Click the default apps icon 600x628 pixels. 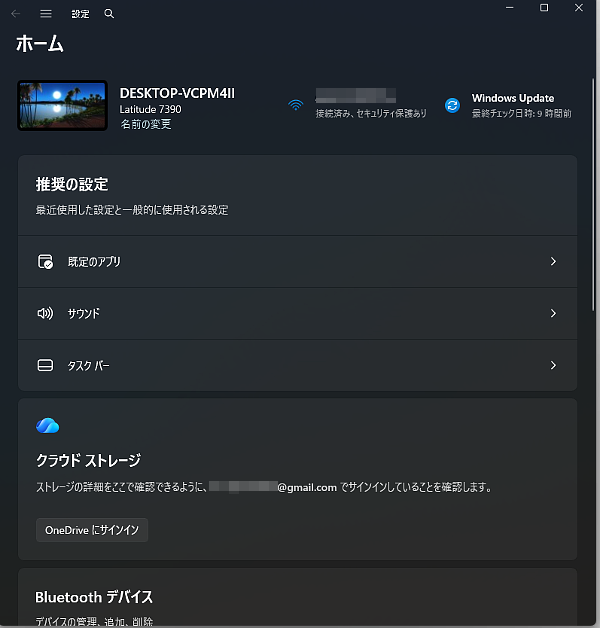click(45, 262)
